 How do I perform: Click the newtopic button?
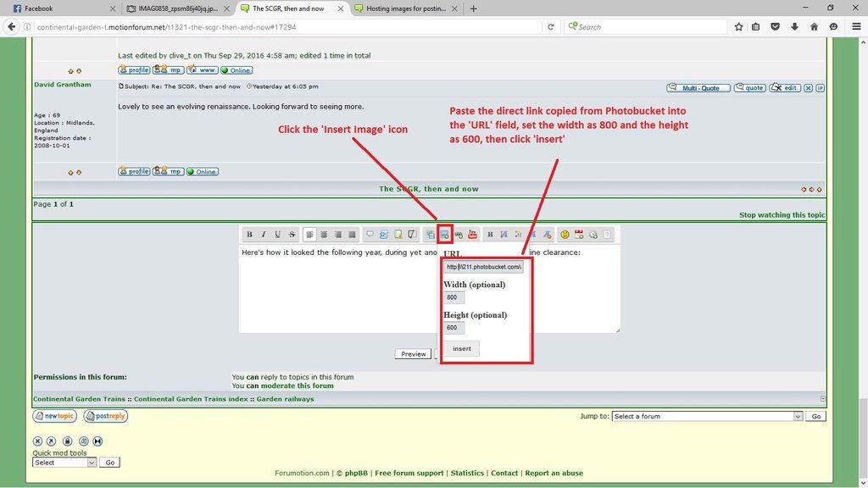coord(54,416)
